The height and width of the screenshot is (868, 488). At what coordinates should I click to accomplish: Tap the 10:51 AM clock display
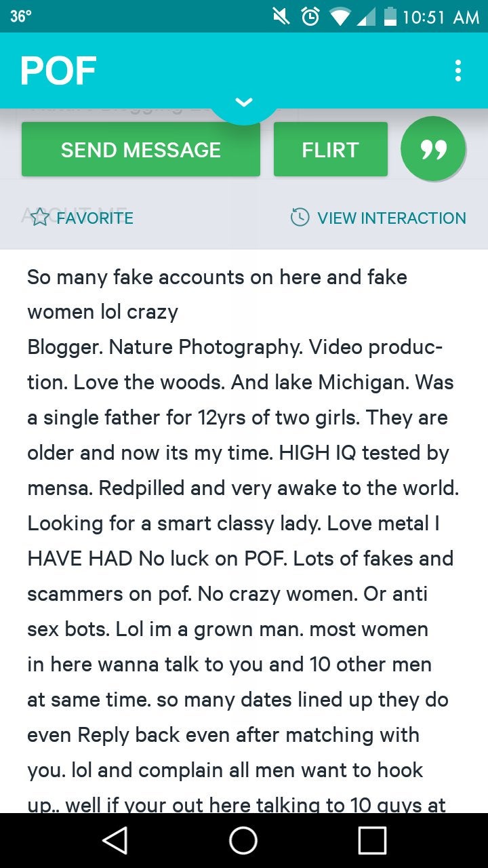[441, 17]
